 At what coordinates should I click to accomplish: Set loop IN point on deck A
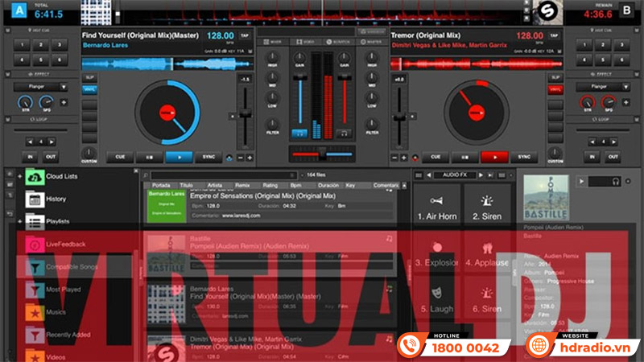tap(30, 157)
